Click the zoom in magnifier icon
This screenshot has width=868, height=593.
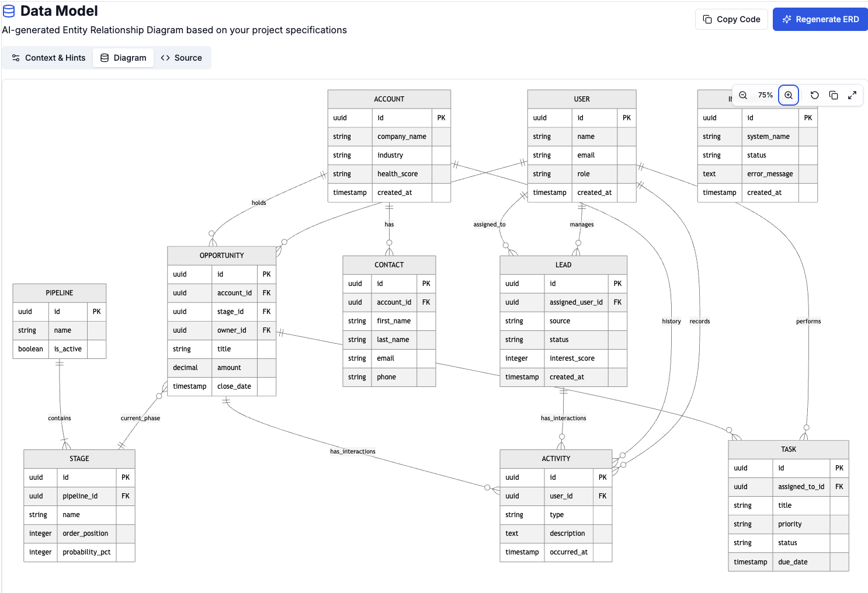point(789,95)
